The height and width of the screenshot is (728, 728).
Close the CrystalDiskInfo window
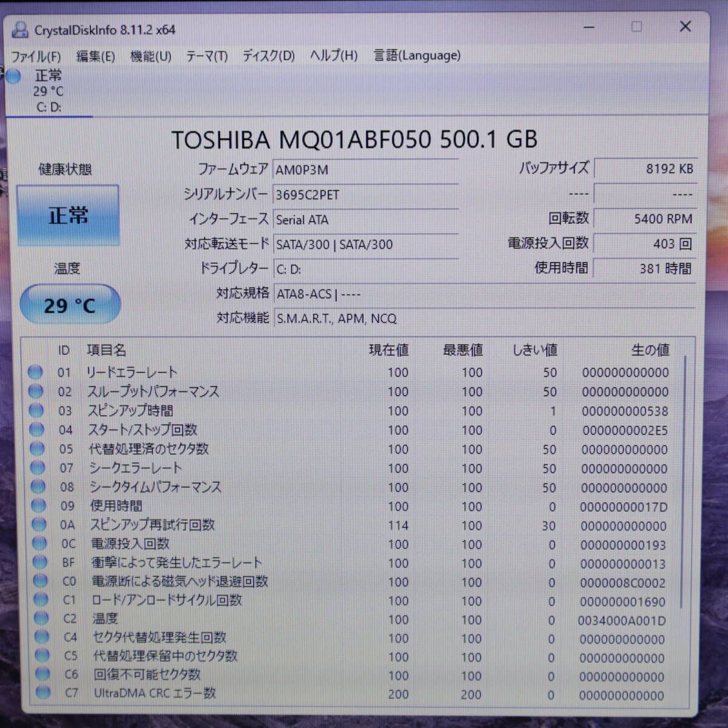coord(685,26)
